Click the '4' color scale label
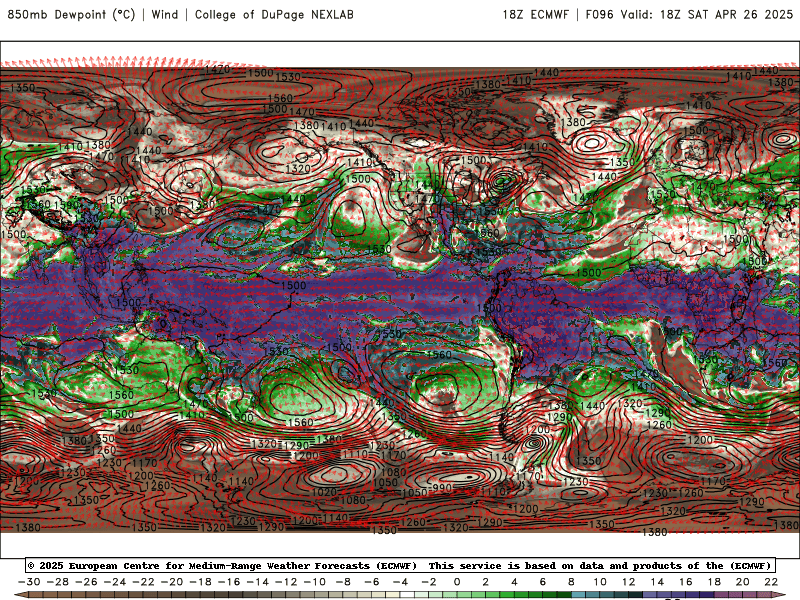This screenshot has height=600, width=800. tap(514, 582)
